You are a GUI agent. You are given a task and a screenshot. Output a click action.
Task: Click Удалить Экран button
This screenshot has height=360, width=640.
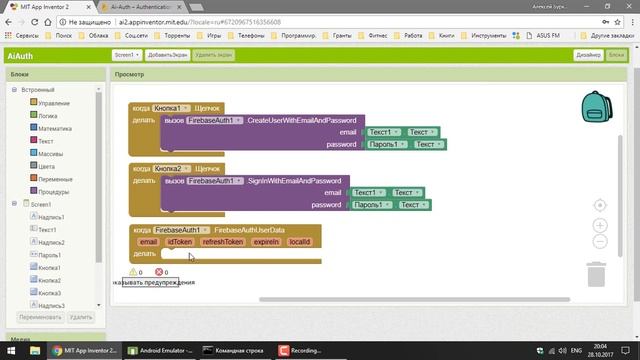213,55
